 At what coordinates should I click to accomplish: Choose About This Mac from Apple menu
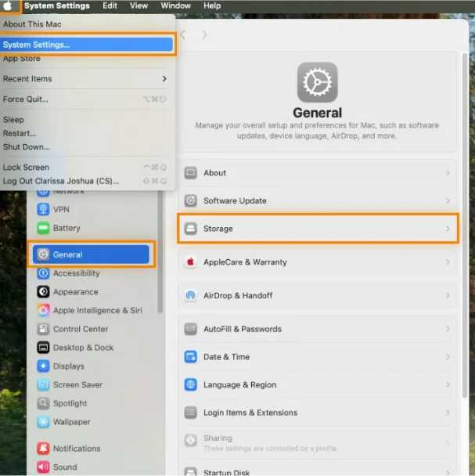pyautogui.click(x=88, y=24)
